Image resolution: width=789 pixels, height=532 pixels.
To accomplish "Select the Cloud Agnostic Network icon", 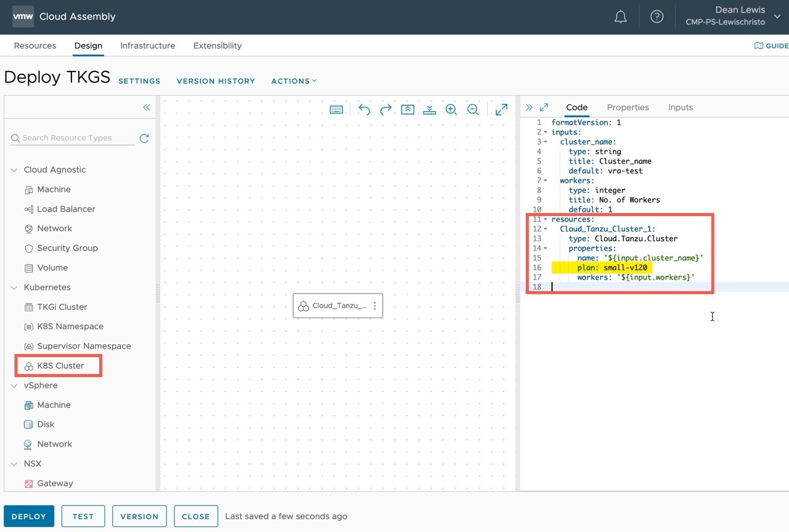I will [x=28, y=229].
